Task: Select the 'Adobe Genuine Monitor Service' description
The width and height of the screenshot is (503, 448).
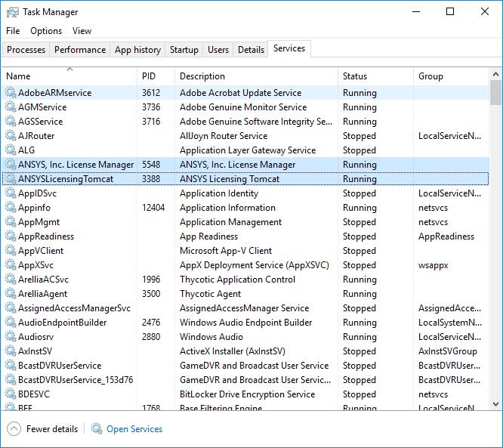Action: point(243,107)
